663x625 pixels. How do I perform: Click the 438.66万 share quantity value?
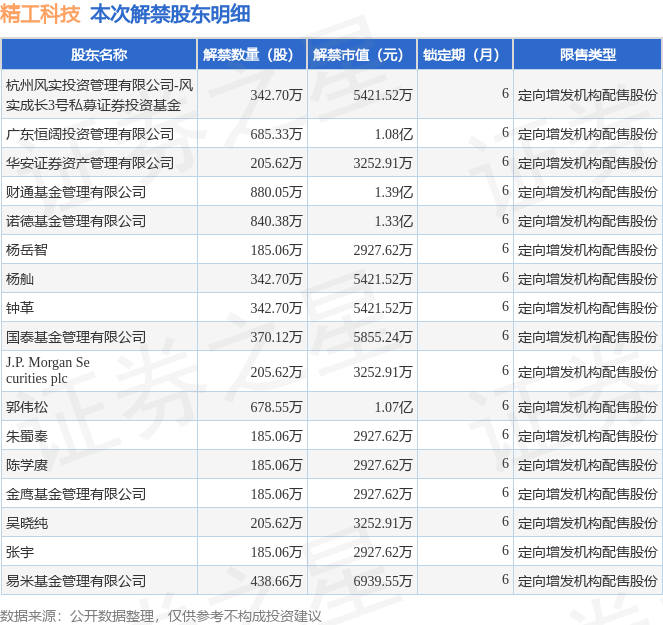277,581
